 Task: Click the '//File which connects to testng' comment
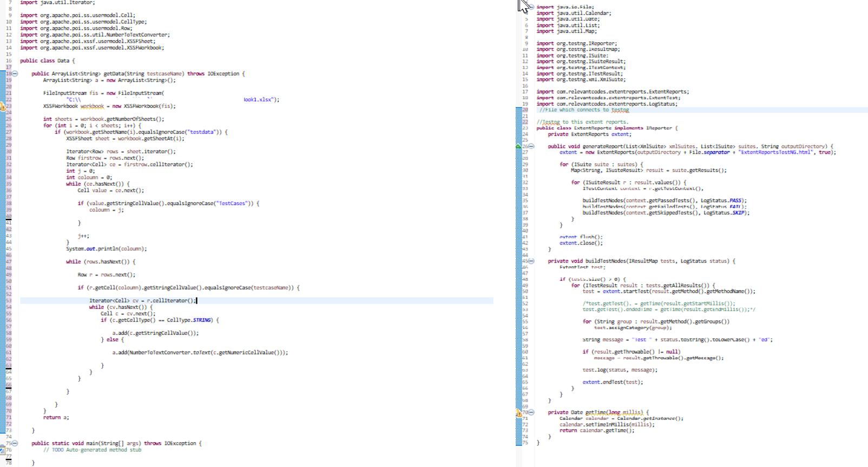coord(584,110)
